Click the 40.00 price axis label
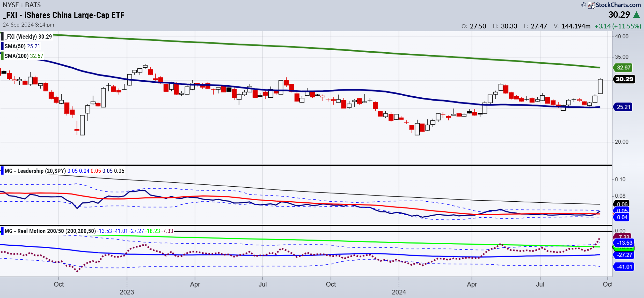644x298 pixels. [621, 36]
